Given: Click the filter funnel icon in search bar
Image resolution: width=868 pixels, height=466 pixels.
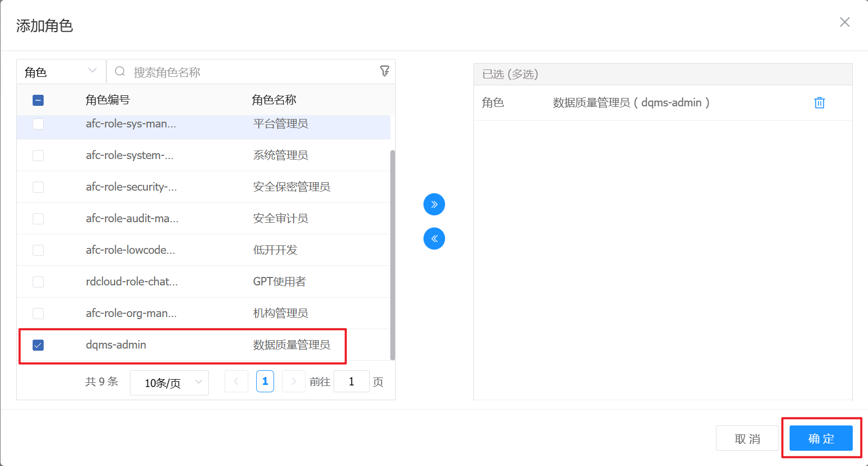Looking at the screenshot, I should click(385, 71).
